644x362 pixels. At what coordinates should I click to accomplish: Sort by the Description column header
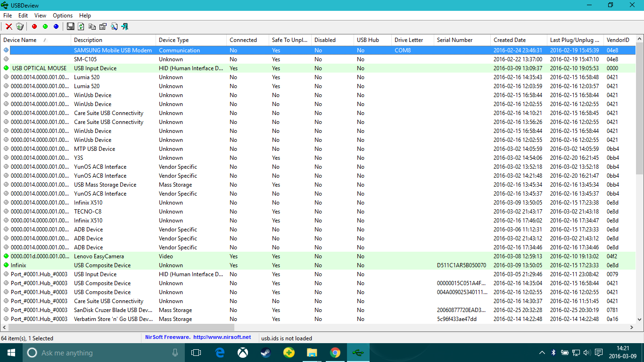(114, 40)
